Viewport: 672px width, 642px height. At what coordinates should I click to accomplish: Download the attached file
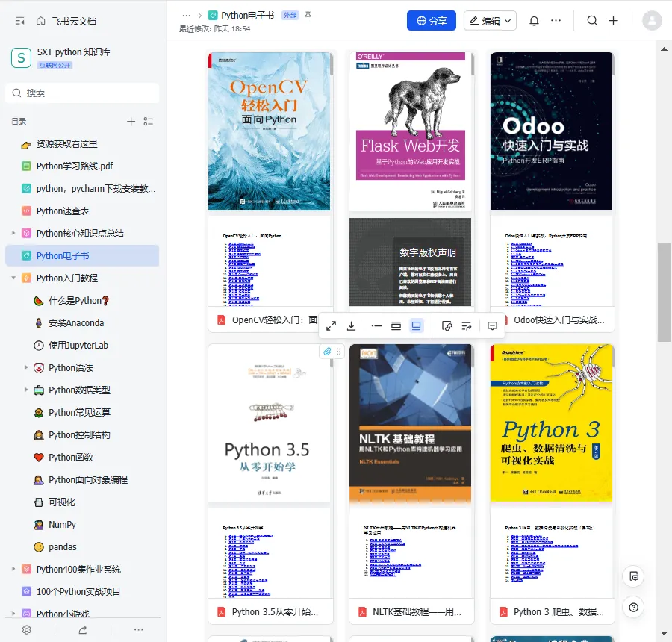[x=352, y=326]
